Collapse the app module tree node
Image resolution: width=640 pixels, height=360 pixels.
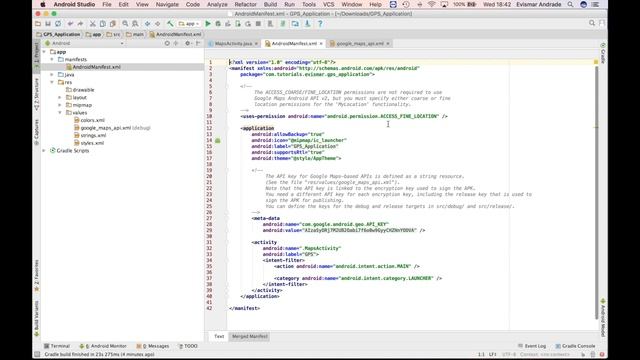44,52
